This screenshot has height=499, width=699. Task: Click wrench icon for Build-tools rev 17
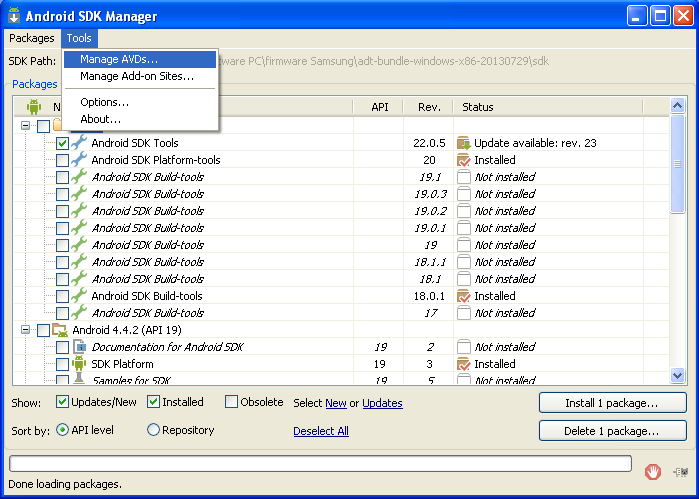(79, 313)
